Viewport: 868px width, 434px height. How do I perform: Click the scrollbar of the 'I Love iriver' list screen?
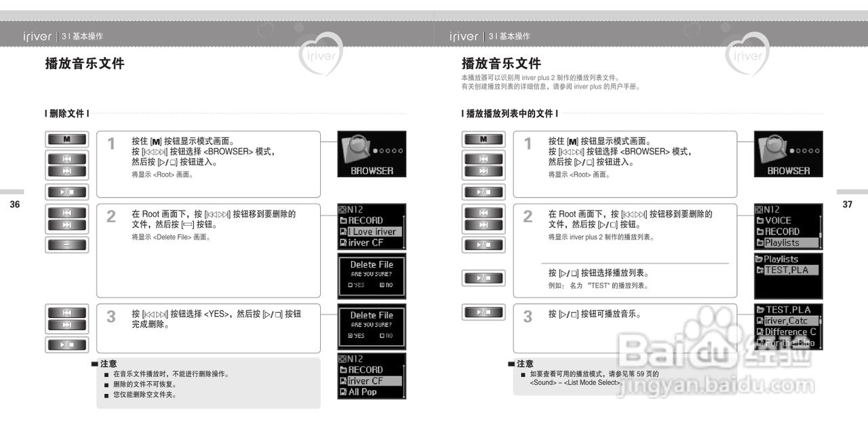(404, 231)
